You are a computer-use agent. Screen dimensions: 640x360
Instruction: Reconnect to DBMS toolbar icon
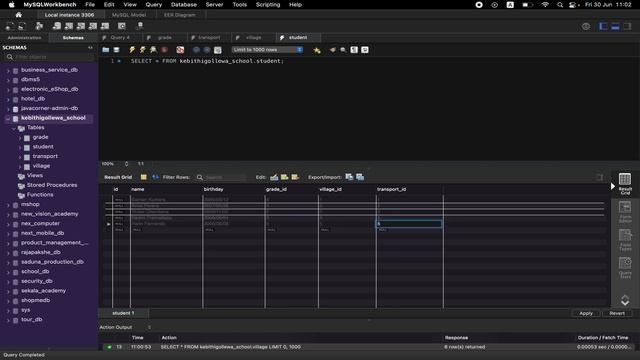click(140, 26)
